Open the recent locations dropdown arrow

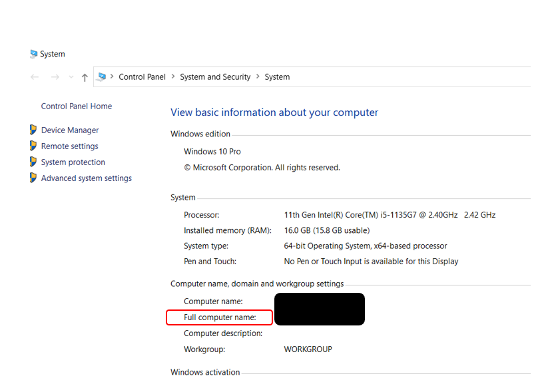tap(71, 77)
